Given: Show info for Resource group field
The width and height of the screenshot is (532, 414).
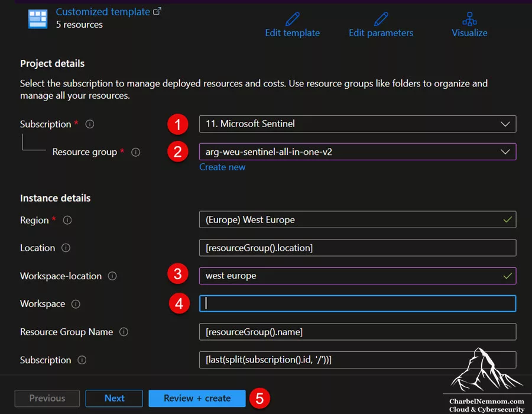Looking at the screenshot, I should (x=136, y=152).
